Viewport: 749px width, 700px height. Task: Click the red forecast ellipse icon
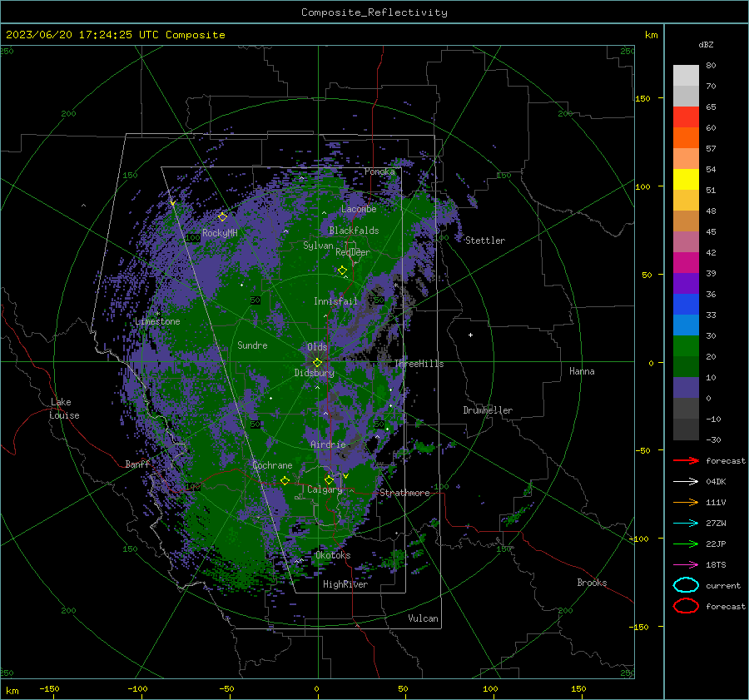tap(686, 606)
